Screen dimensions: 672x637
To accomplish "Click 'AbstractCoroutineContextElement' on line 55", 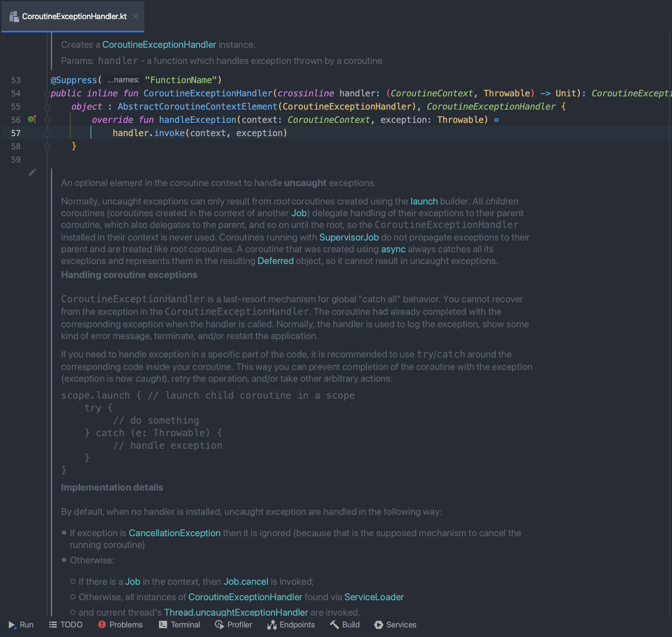I will [x=198, y=106].
